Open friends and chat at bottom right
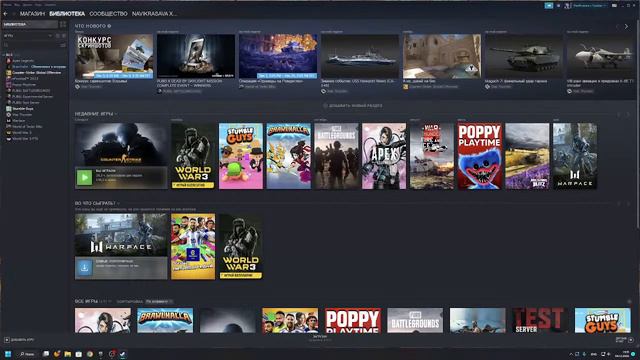Screen dimensions: 640x360 [624, 340]
